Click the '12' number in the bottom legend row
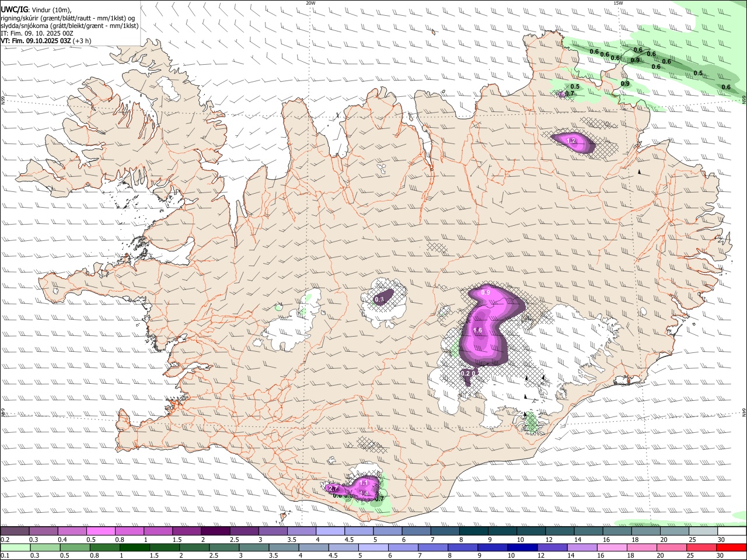The width and height of the screenshot is (747, 560). (540, 556)
